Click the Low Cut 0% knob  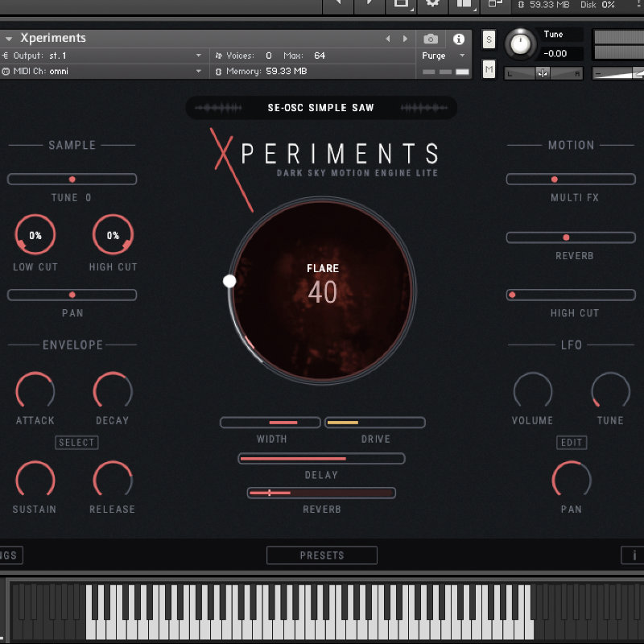coord(35,235)
